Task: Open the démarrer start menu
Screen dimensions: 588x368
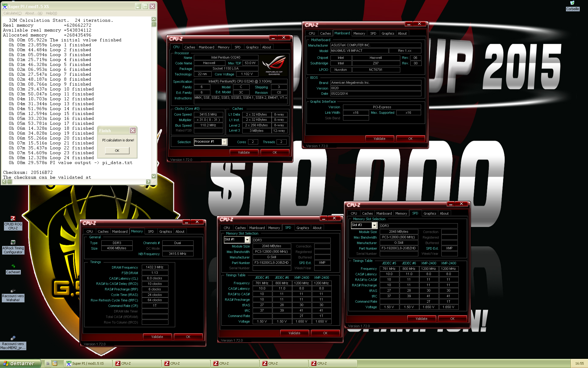Action: [20, 363]
